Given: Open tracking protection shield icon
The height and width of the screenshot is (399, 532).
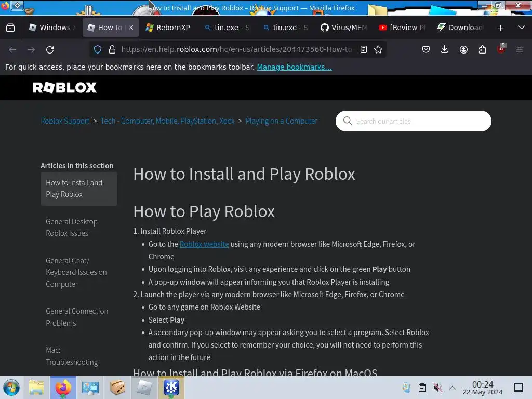Looking at the screenshot, I should pos(98,49).
